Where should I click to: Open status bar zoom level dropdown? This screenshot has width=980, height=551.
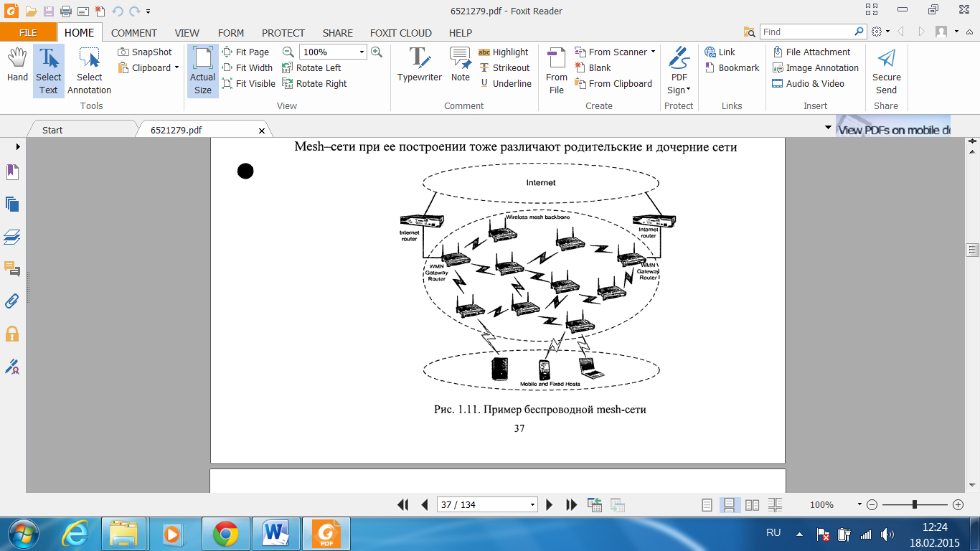(859, 504)
